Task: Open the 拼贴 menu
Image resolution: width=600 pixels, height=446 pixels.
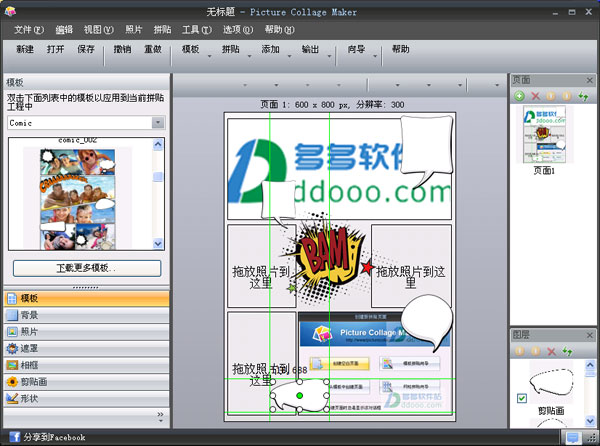Action: (x=162, y=29)
